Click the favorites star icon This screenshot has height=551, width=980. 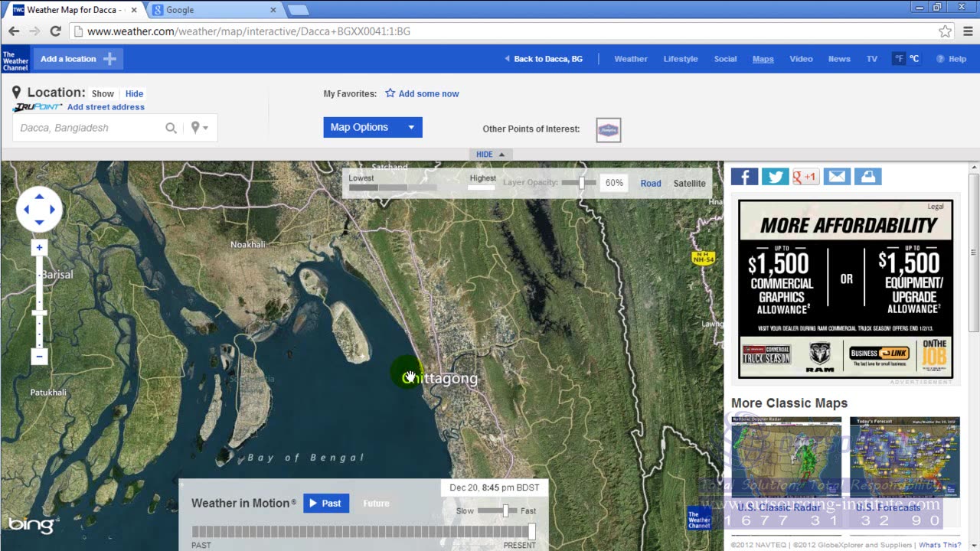(x=390, y=93)
